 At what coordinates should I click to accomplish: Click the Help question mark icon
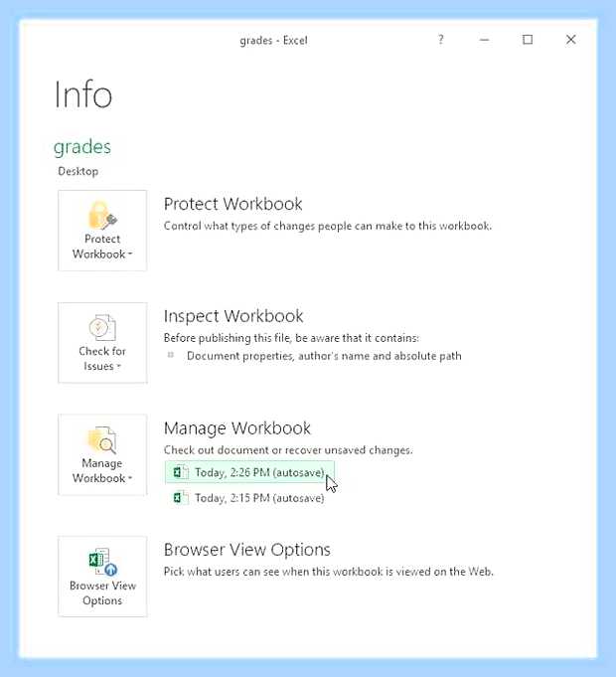coord(441,40)
